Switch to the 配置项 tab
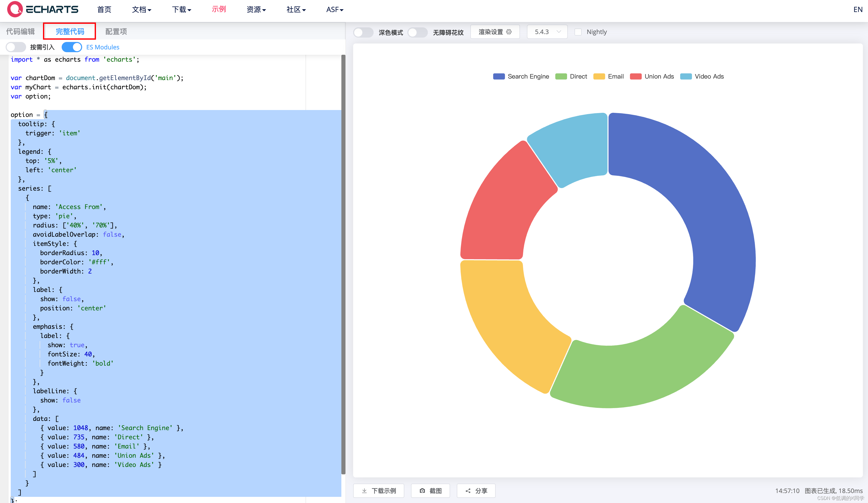 tap(116, 31)
